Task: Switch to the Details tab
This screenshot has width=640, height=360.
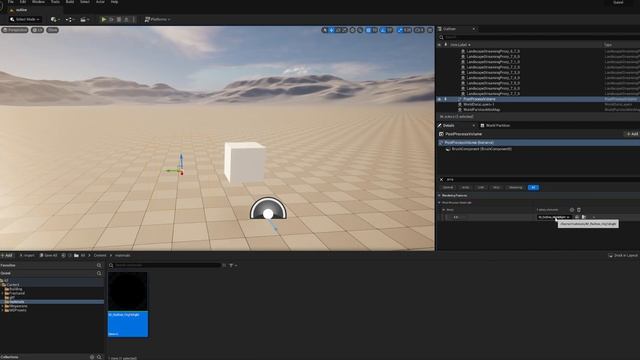Action: (449, 125)
